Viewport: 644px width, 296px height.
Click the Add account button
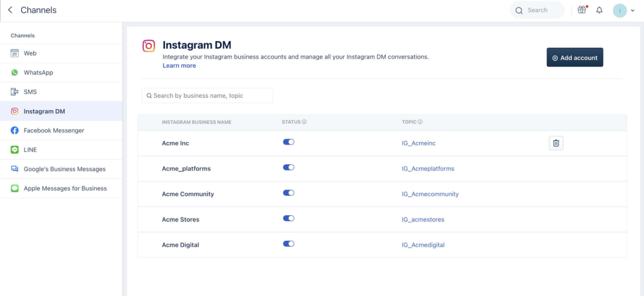(x=574, y=57)
